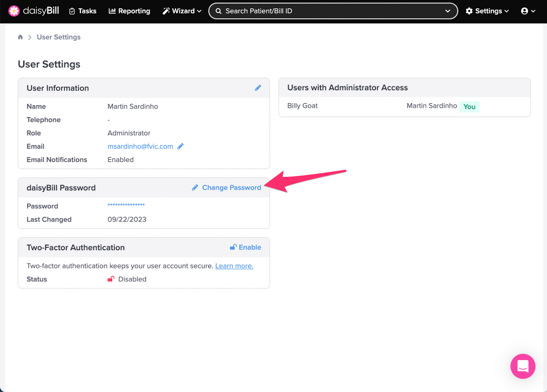Image resolution: width=547 pixels, height=392 pixels.
Task: Click the masked password asterisks
Action: 126,205
